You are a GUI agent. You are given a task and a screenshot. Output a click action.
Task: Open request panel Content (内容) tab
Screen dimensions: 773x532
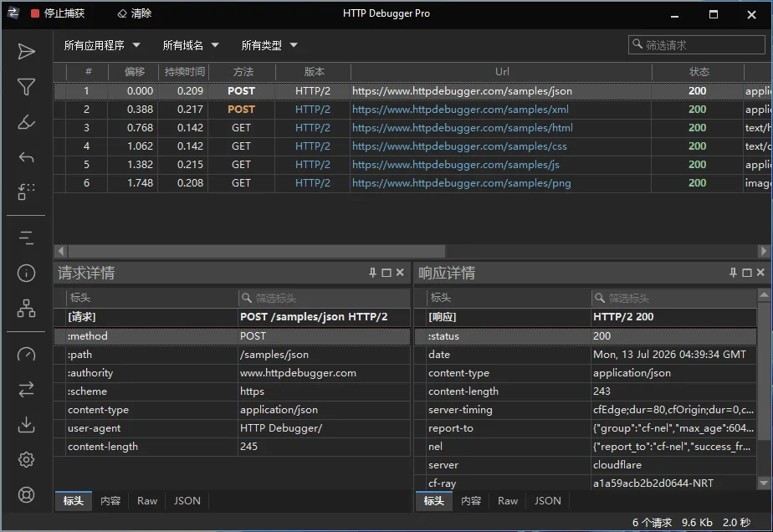click(110, 501)
